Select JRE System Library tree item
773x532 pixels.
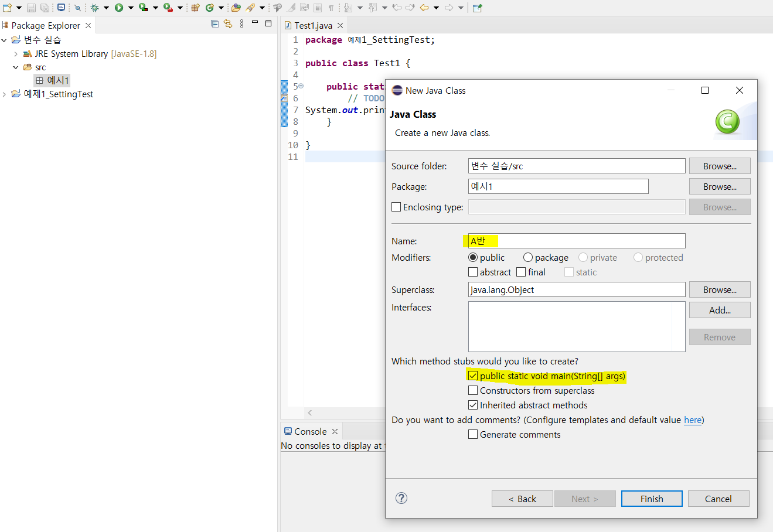coord(90,54)
